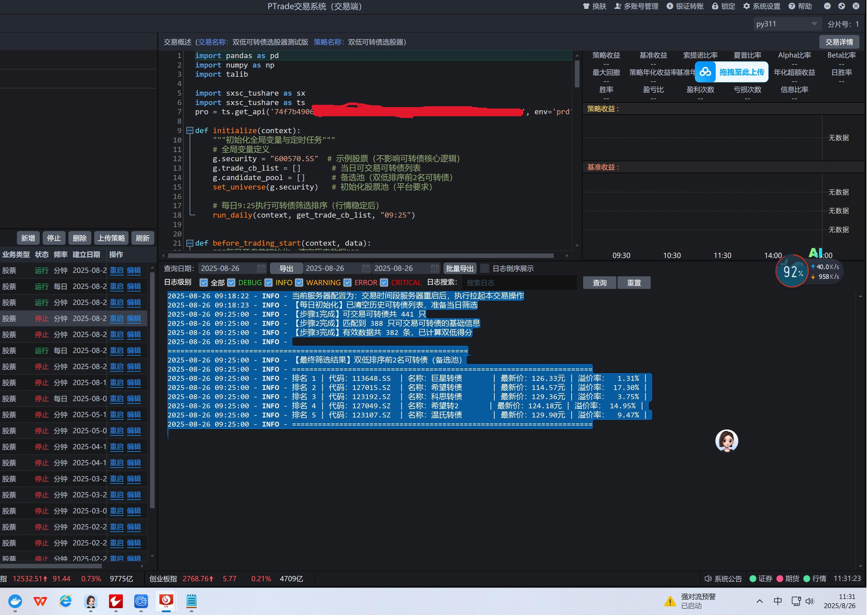Click the volume speaker tray icon
The image size is (868, 615).
[x=809, y=601]
